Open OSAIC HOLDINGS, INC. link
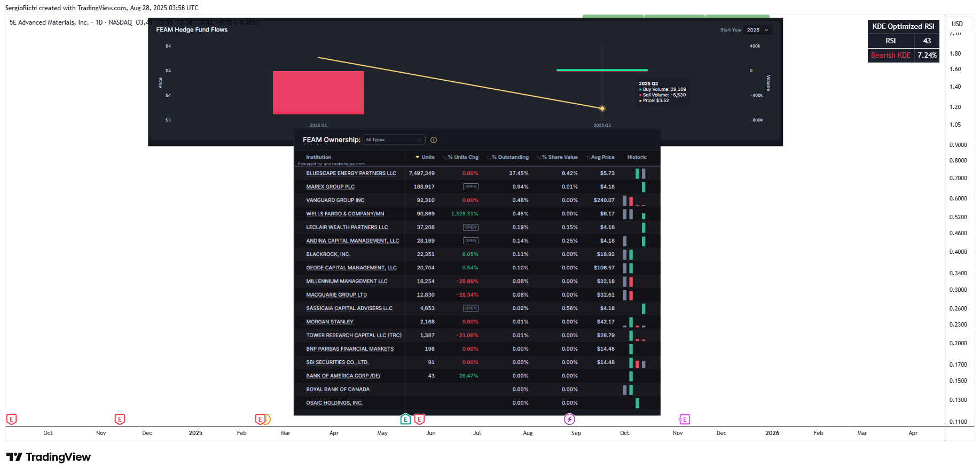This screenshot has width=980, height=473. [x=334, y=403]
